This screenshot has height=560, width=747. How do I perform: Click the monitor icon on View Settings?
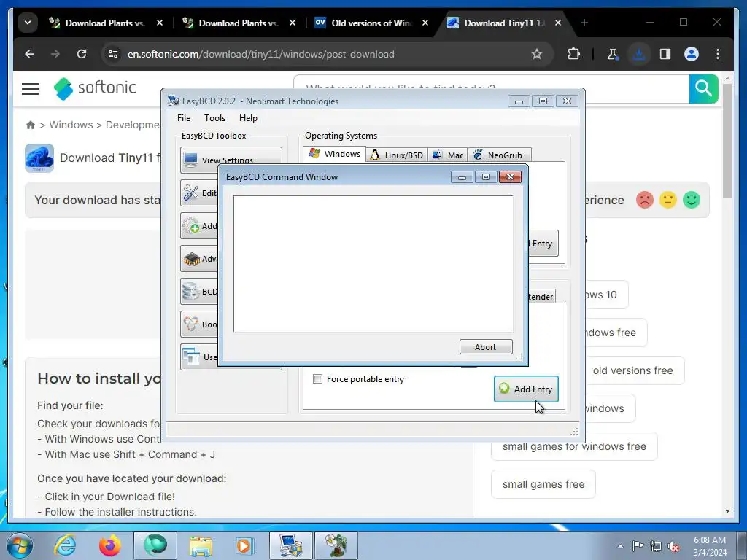(191, 160)
